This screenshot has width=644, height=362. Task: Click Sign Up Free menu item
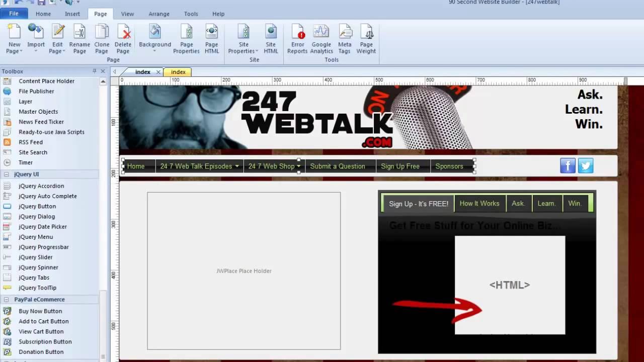coord(400,166)
